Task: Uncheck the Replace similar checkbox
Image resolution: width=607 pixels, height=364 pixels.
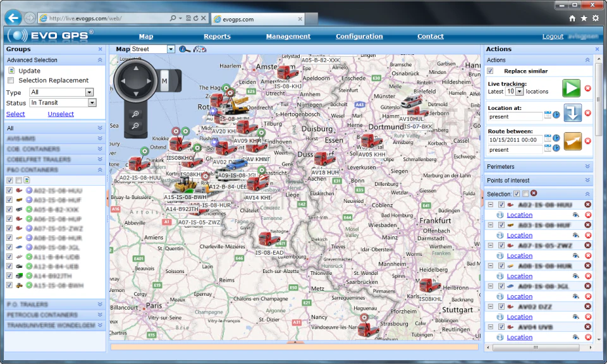Action: pos(490,71)
